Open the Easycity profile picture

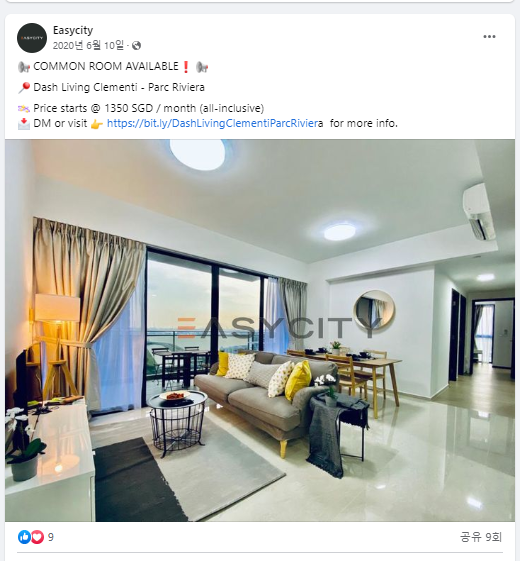click(32, 38)
